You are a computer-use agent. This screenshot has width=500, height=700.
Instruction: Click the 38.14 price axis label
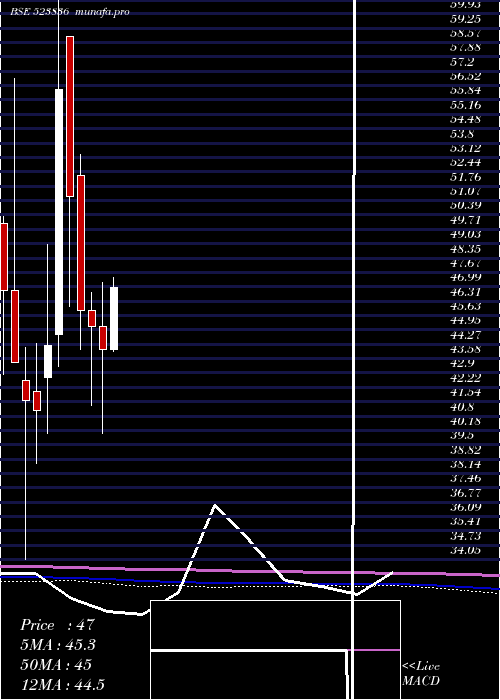[465, 464]
